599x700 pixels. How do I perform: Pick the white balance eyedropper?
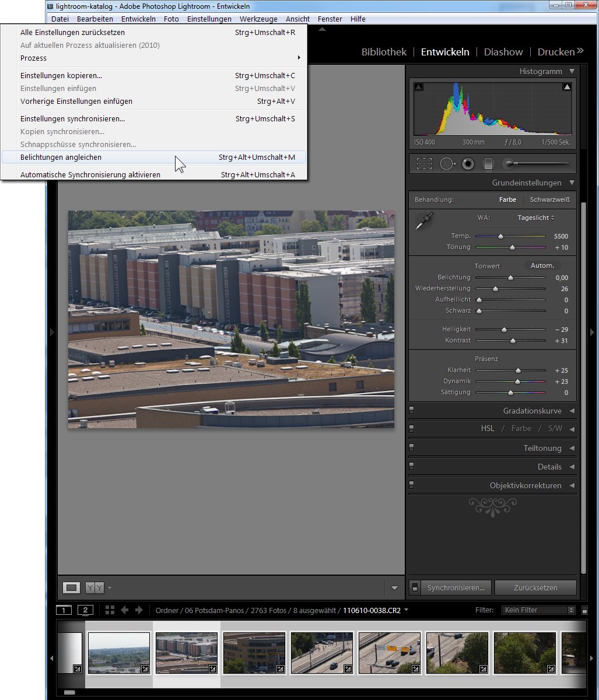(424, 222)
